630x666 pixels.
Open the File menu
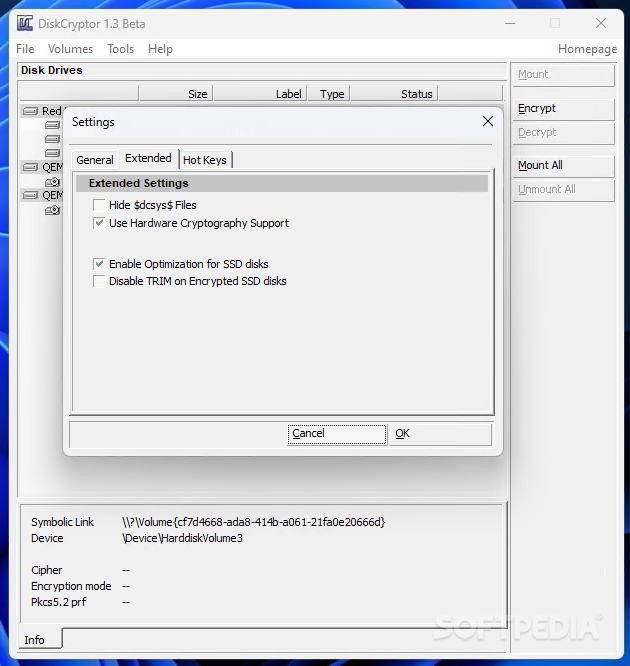click(x=25, y=49)
